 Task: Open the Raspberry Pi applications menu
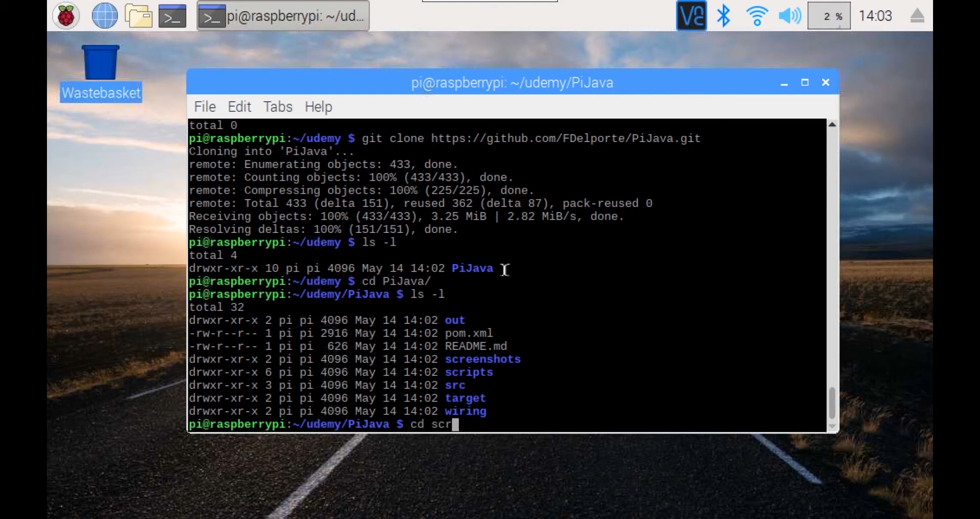tap(65, 15)
